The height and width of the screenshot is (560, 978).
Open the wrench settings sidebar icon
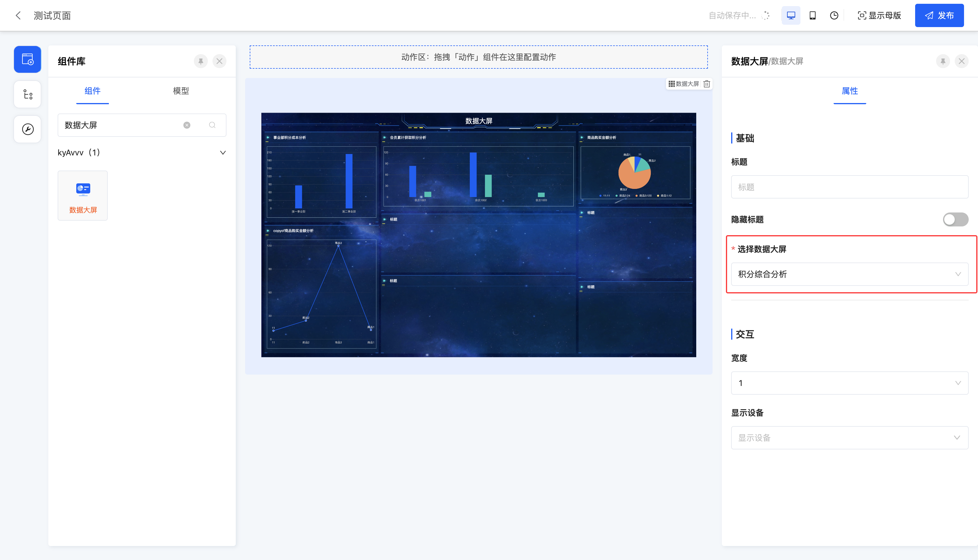27,129
